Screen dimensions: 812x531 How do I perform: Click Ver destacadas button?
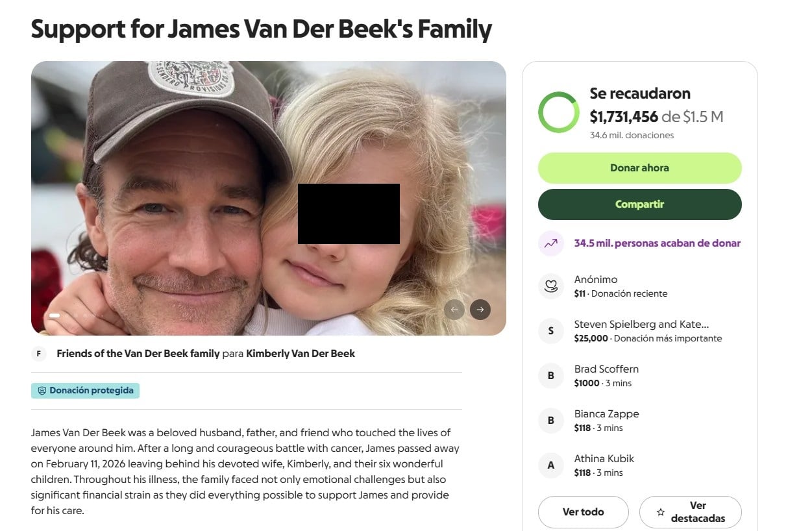[x=691, y=512]
